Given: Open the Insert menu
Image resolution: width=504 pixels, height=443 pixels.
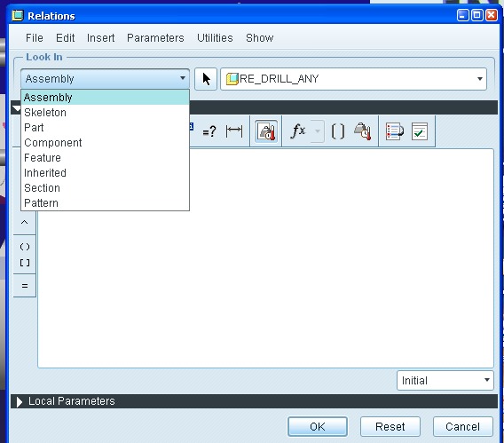Looking at the screenshot, I should point(100,38).
